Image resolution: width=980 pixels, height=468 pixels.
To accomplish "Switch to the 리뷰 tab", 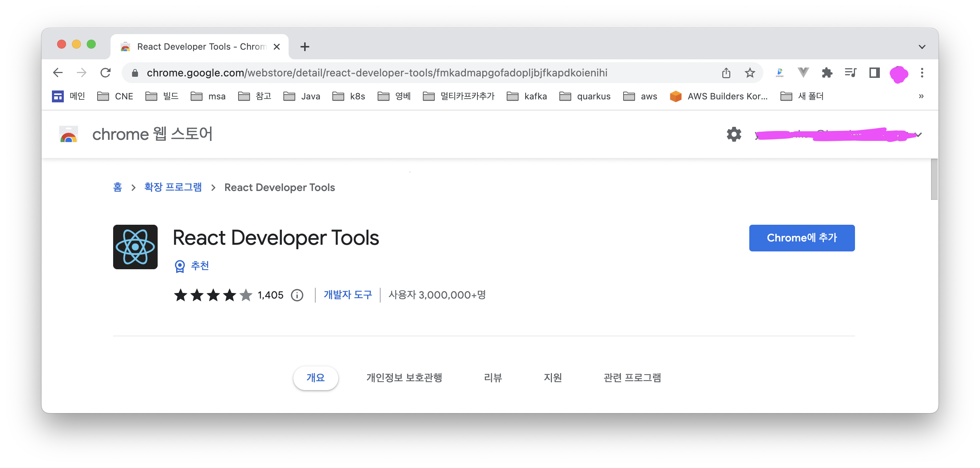I will tap(493, 378).
